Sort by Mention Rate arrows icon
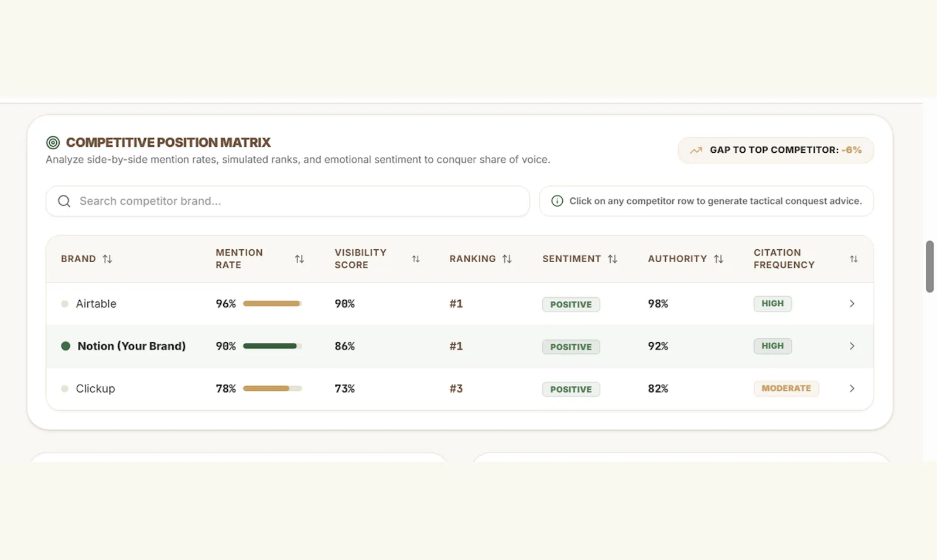Viewport: 937px width, 560px height. pos(299,259)
